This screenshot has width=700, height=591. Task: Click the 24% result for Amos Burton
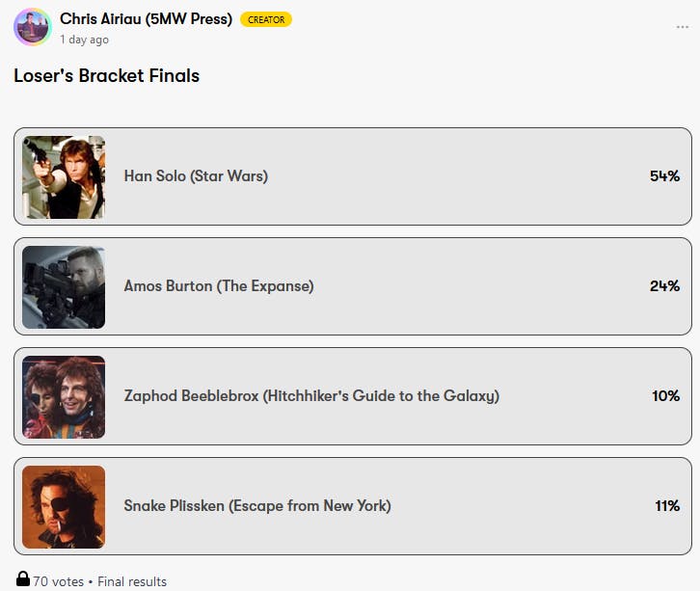(664, 286)
